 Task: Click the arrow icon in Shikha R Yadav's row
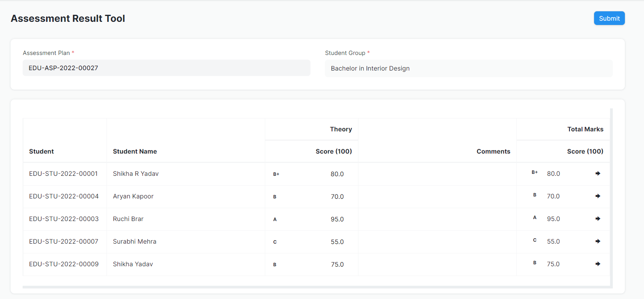coord(598,173)
